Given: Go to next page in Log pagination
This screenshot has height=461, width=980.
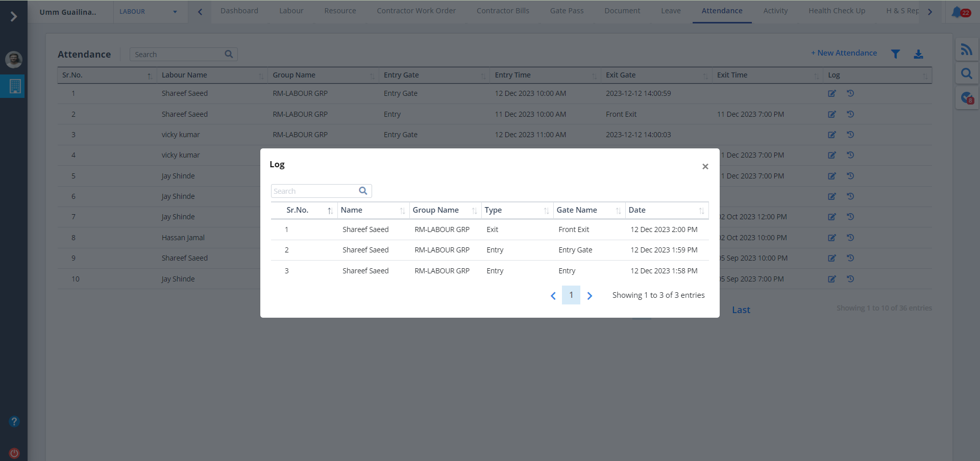Looking at the screenshot, I should point(590,296).
